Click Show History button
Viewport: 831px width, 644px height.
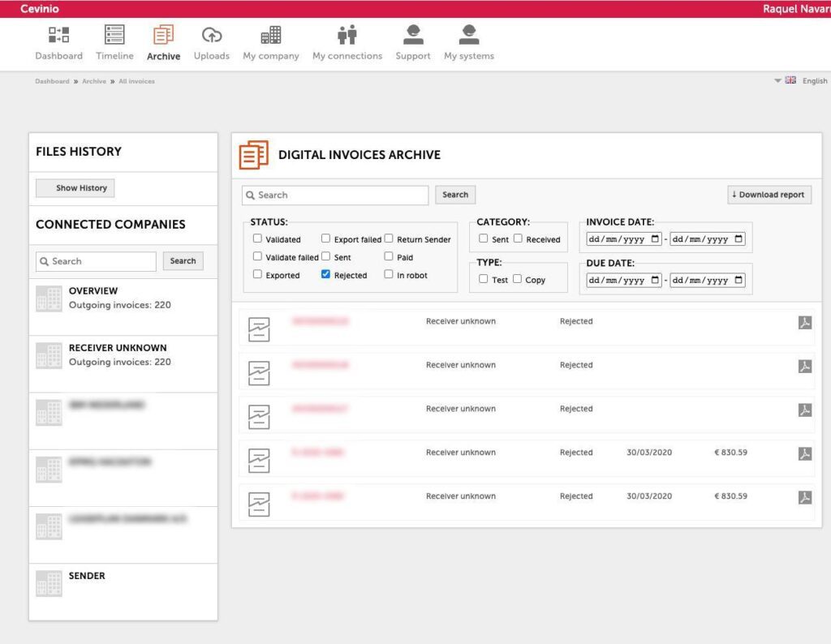point(75,188)
